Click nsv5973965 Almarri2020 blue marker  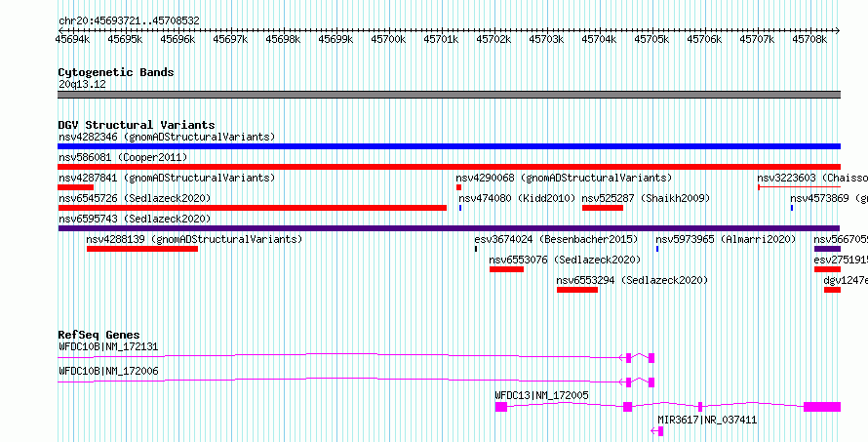pos(657,249)
